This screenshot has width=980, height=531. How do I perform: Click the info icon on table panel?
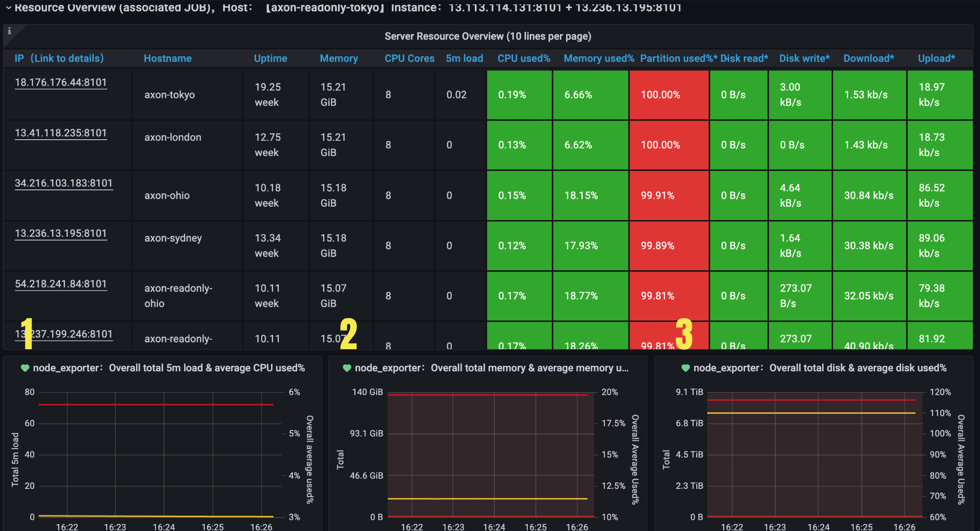[9, 31]
